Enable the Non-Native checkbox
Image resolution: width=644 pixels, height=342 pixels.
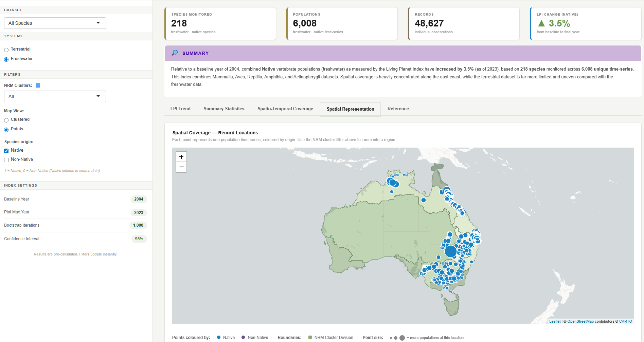6,160
